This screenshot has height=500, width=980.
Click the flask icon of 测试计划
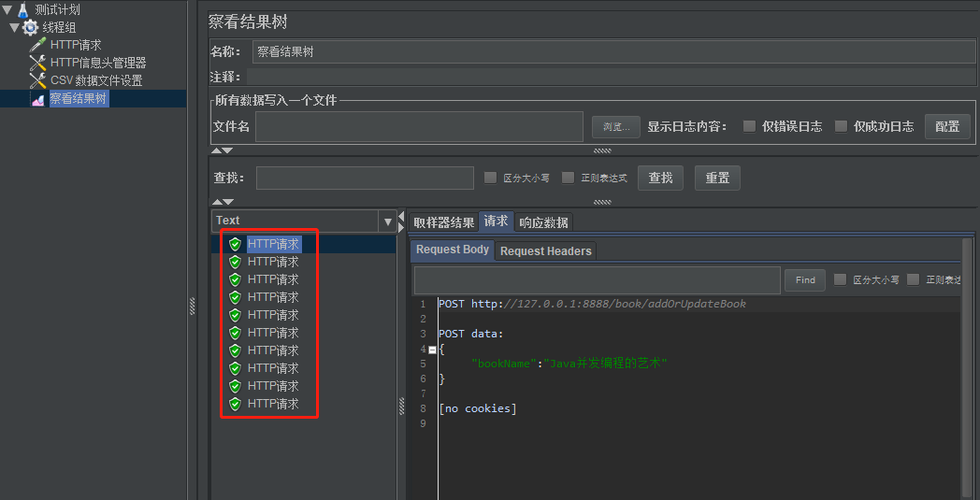pos(23,10)
